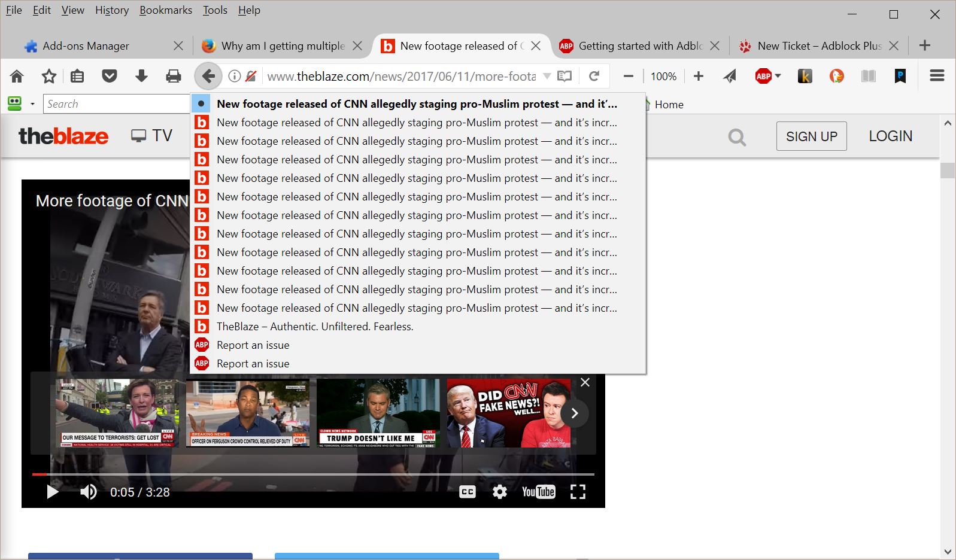956x560 pixels.
Task: Open the Home toolbar button
Action: [17, 76]
